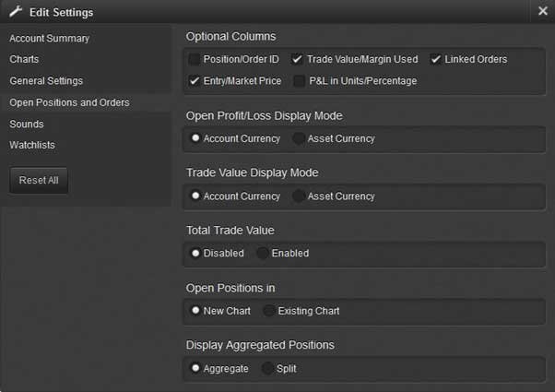Select Split for aggregated positions display
Image resolution: width=555 pixels, height=392 pixels.
click(267, 369)
